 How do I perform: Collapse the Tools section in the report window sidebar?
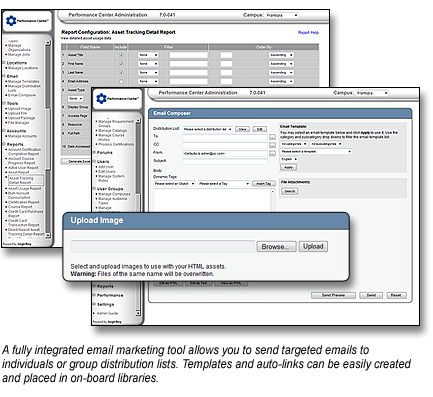[4, 103]
